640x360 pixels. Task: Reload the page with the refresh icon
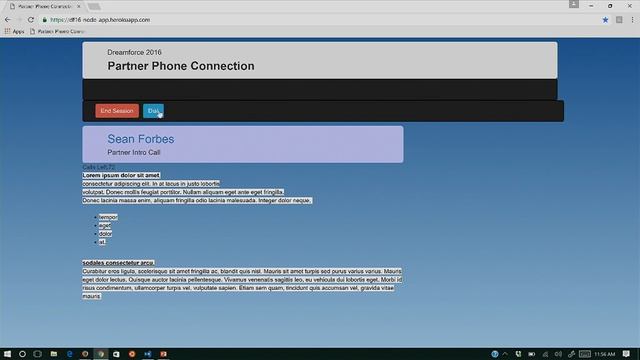click(x=31, y=20)
